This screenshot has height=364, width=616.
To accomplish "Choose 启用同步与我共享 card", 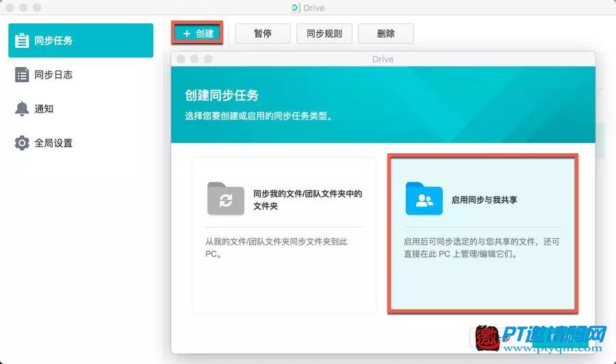I will (x=483, y=234).
